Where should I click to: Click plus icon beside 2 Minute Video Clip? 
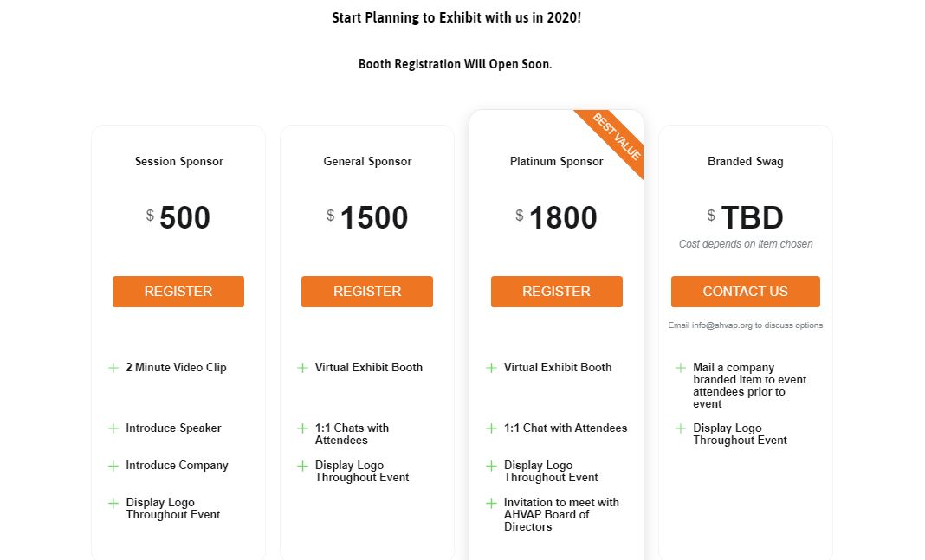click(113, 368)
